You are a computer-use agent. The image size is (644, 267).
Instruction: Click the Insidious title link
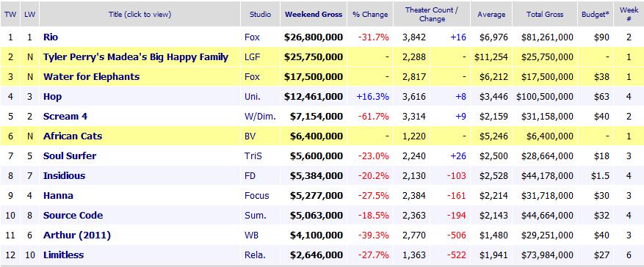pos(64,176)
